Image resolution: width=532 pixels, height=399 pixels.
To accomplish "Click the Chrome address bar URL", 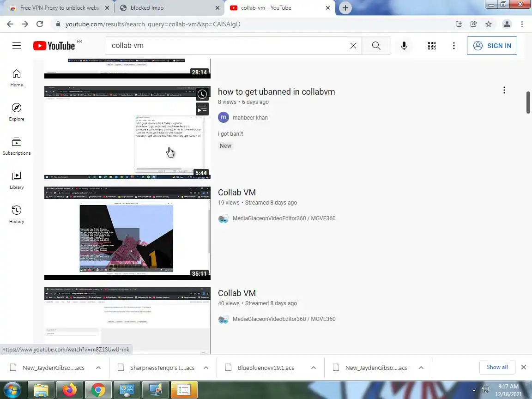I will click(153, 24).
